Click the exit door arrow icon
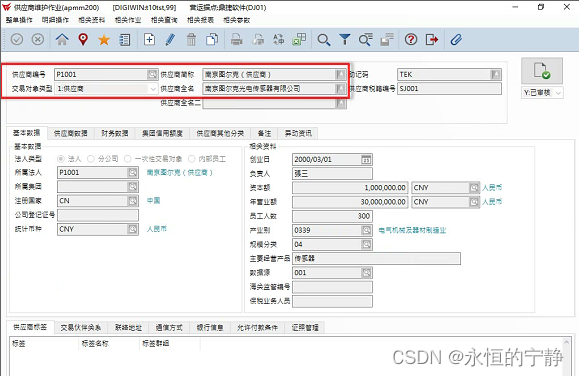 tap(432, 39)
